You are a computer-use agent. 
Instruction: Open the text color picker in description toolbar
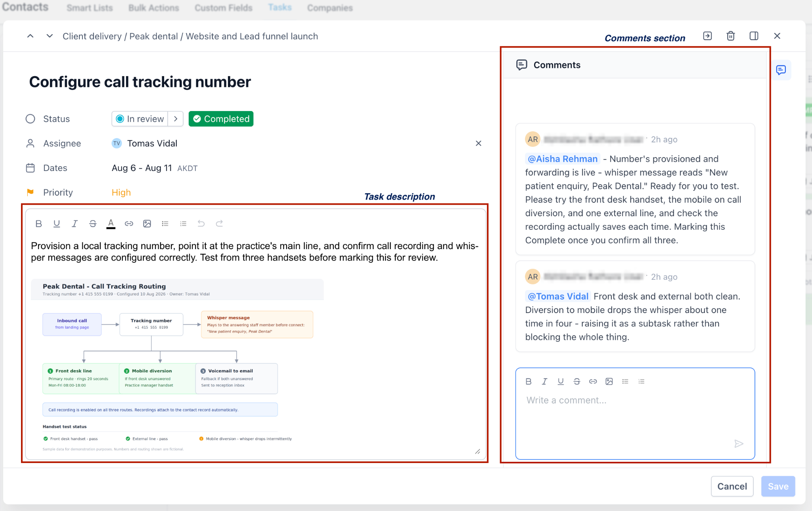click(111, 224)
